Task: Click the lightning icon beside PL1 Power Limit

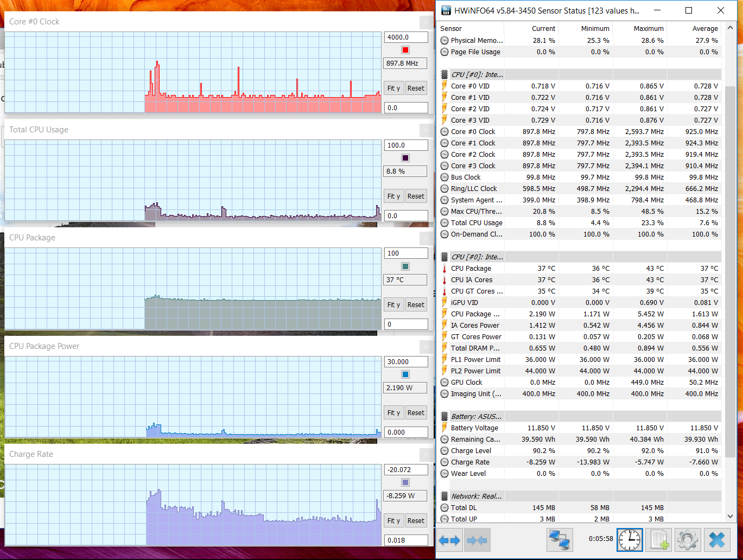Action: pyautogui.click(x=444, y=359)
